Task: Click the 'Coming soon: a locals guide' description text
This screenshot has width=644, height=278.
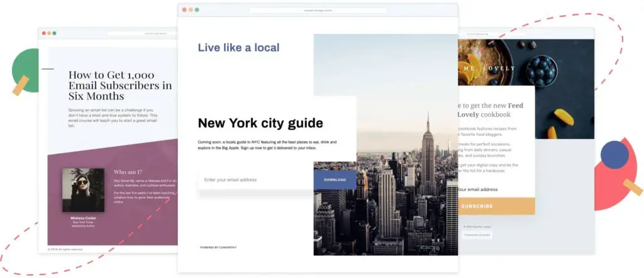Action: (x=267, y=145)
